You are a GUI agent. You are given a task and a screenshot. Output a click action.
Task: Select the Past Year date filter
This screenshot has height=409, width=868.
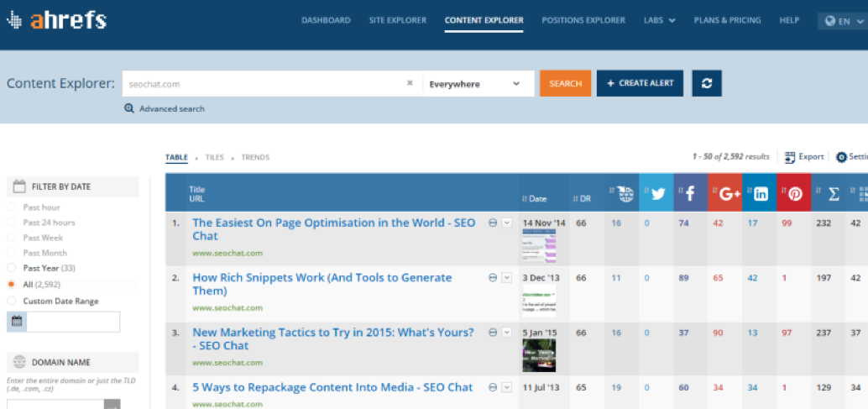tap(41, 269)
